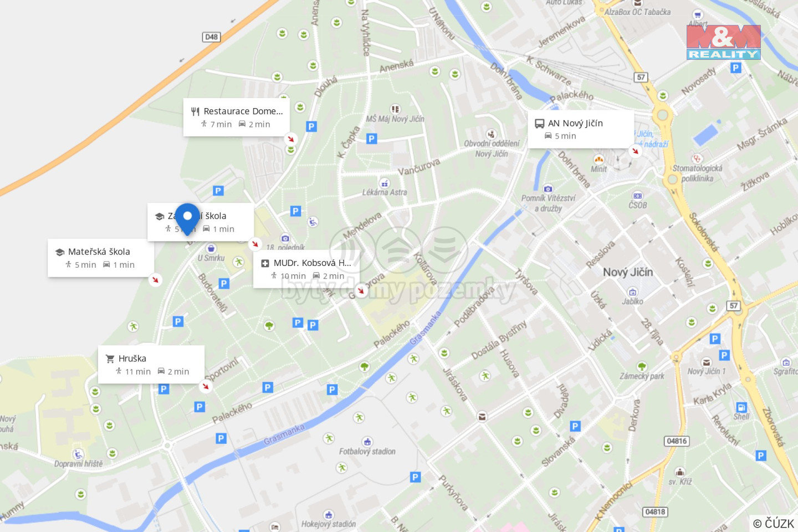798x532 pixels.
Task: Click the red arrow marker below AN Nový Jičín card
Action: coord(635,151)
